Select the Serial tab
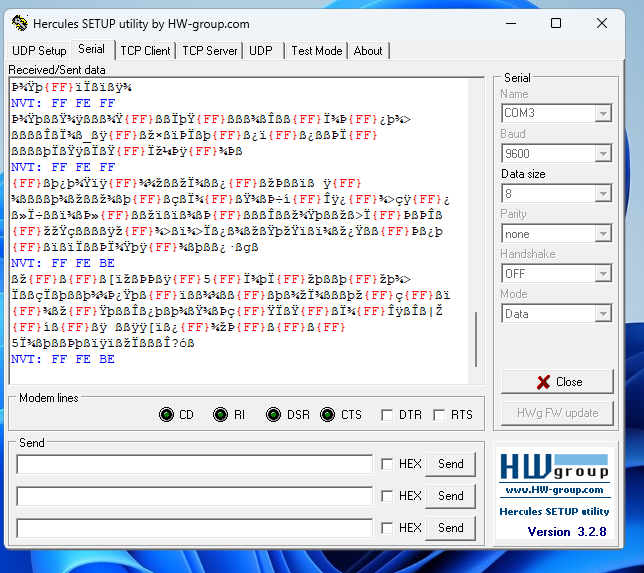Screen dimensions: 644x573 [x=92, y=49]
